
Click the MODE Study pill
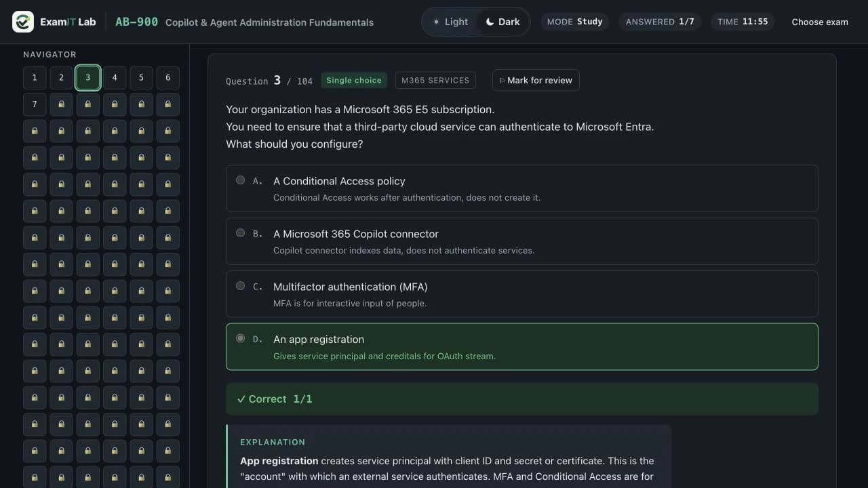point(574,22)
